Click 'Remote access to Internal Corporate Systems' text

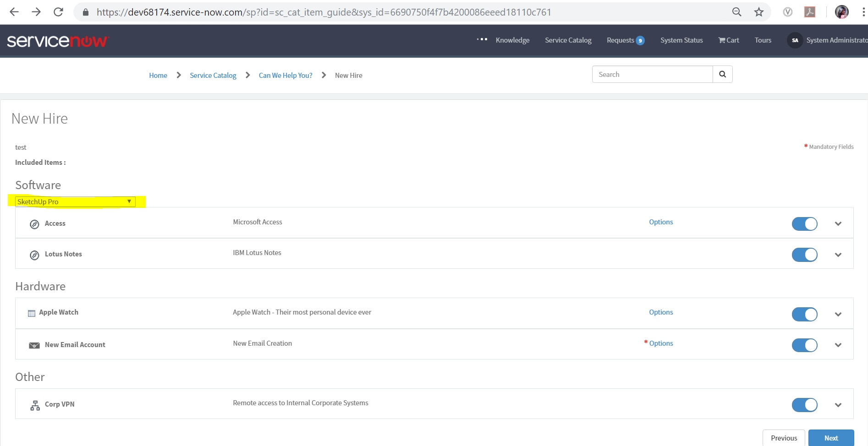(301, 403)
